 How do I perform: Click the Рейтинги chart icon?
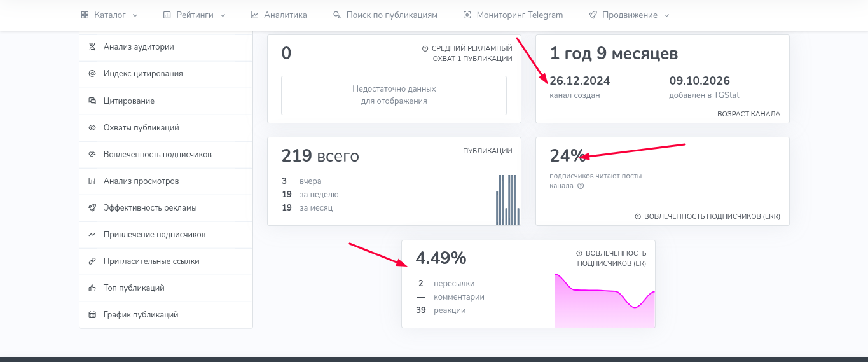point(167,15)
